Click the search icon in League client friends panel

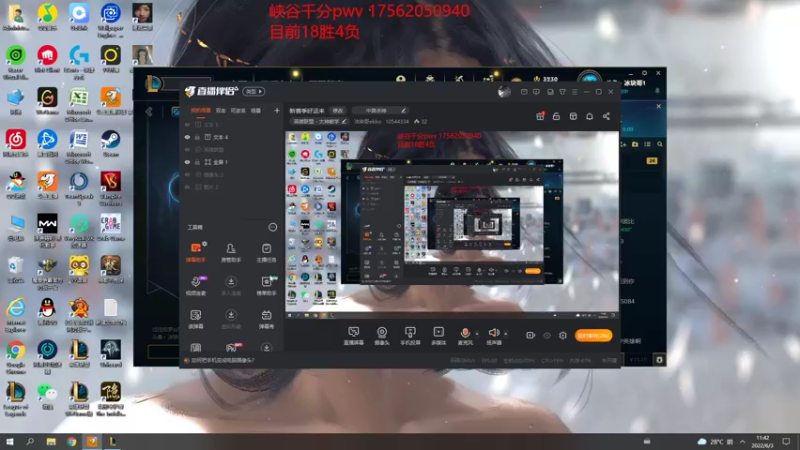660,144
